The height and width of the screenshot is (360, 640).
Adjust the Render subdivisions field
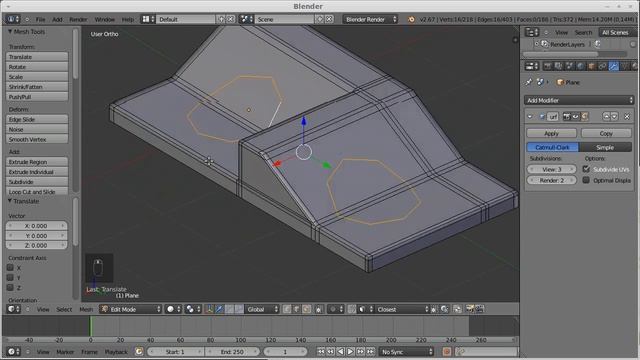tap(552, 180)
